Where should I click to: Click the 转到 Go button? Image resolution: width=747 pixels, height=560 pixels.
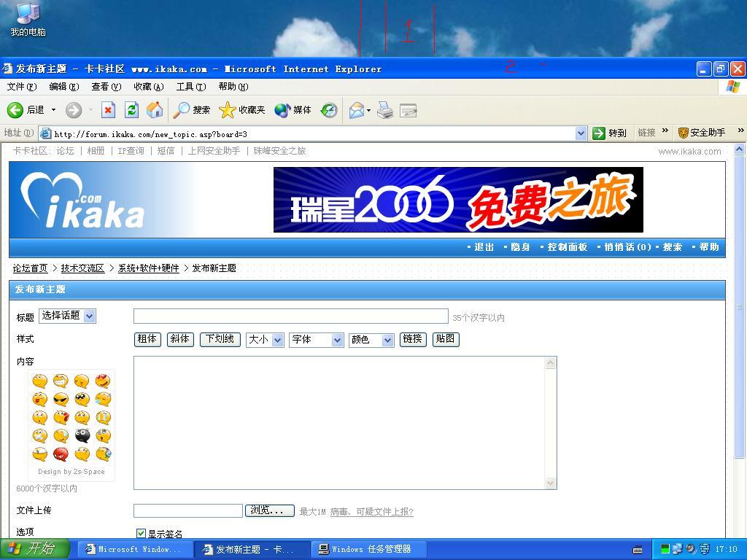click(x=609, y=133)
